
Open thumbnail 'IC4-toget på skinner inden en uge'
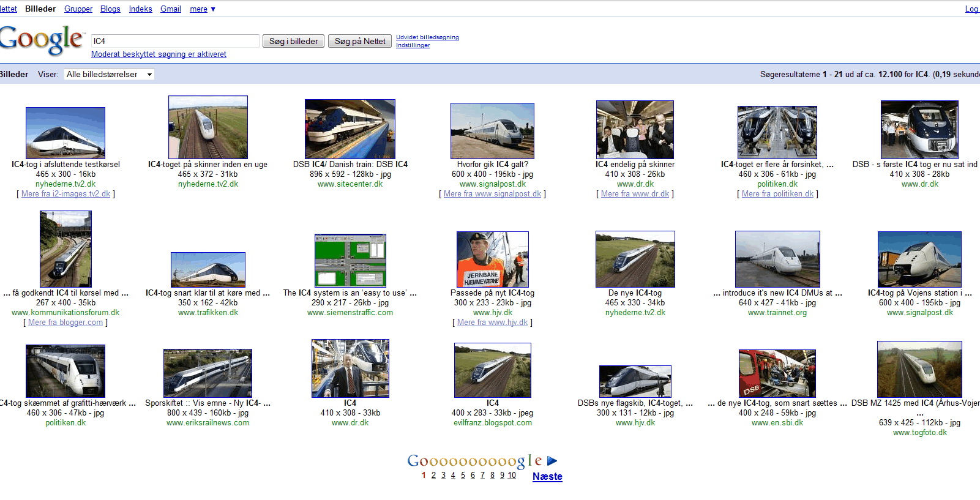[x=208, y=127]
